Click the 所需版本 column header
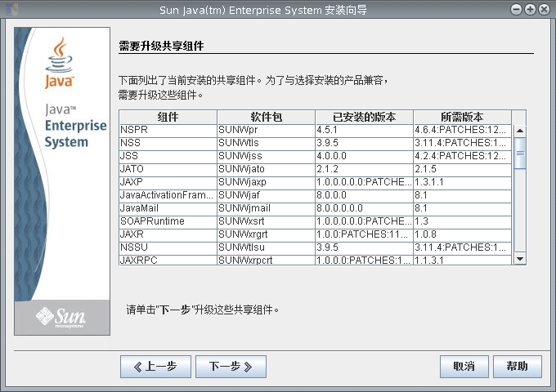This screenshot has width=556, height=392. [463, 117]
